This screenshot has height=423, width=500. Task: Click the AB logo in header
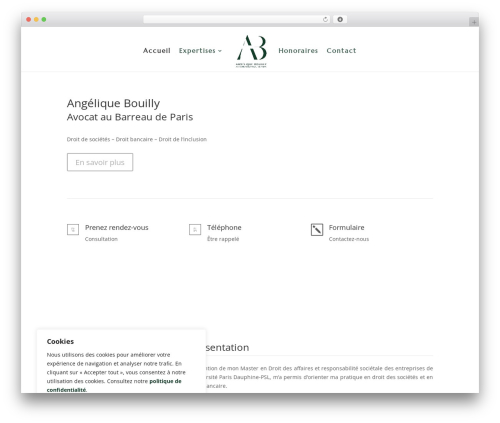tap(251, 51)
